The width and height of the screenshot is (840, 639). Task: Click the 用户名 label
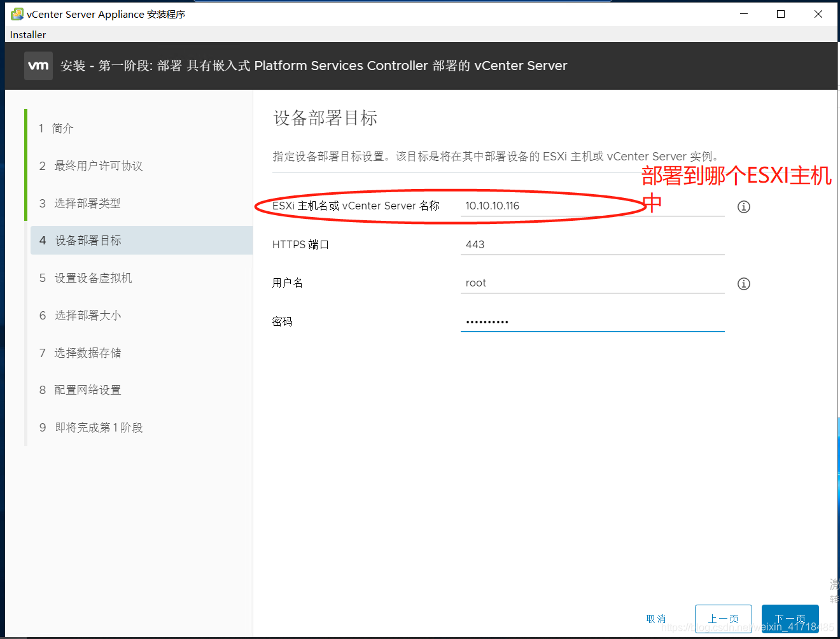(x=288, y=283)
